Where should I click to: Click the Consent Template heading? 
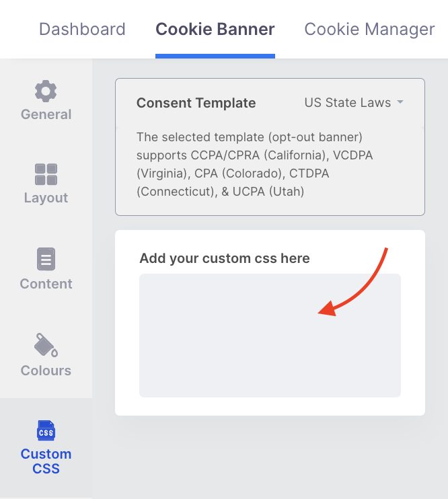pos(196,103)
